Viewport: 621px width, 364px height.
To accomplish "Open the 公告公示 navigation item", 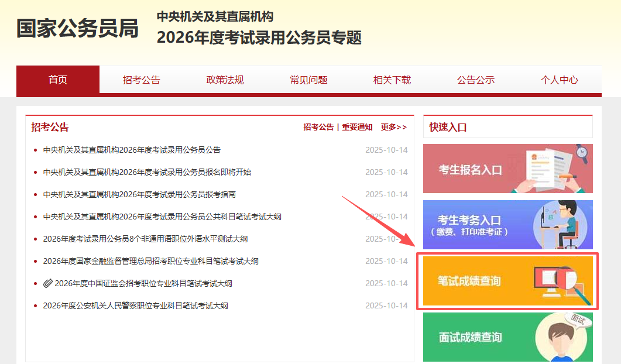I will coord(476,80).
